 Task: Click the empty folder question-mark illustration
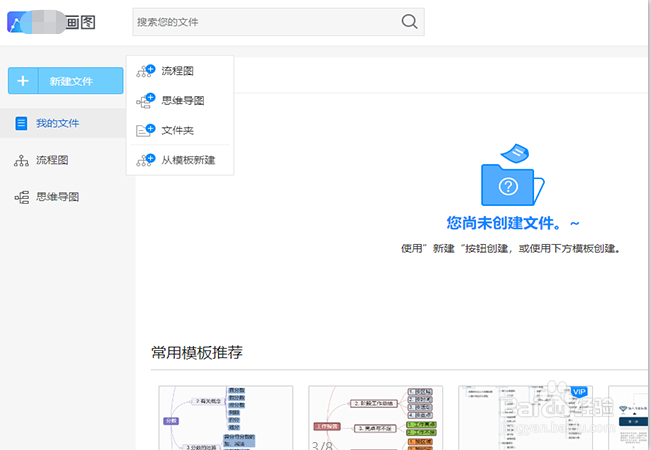pyautogui.click(x=512, y=175)
